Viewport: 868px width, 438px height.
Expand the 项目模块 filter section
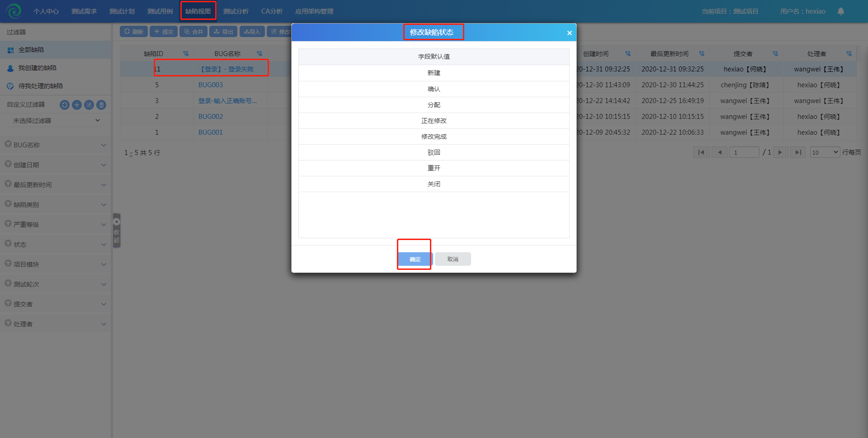tap(56, 264)
